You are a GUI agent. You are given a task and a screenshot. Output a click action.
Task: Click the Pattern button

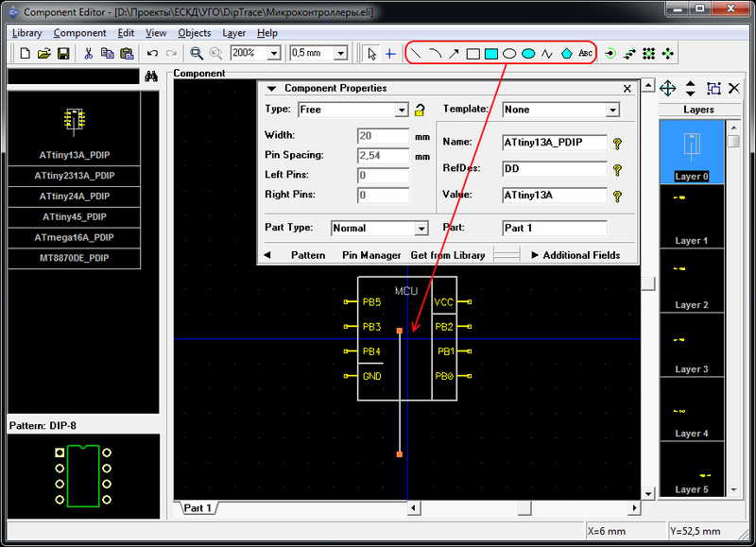click(308, 255)
